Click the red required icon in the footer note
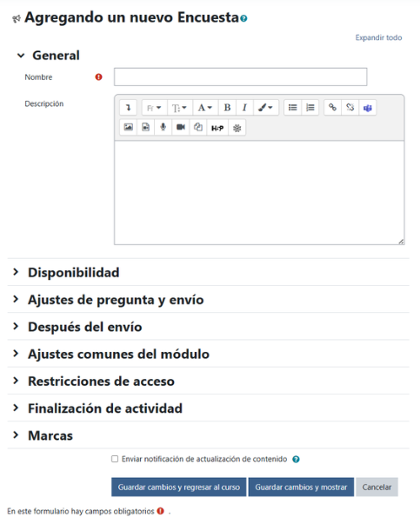 pos(161,511)
